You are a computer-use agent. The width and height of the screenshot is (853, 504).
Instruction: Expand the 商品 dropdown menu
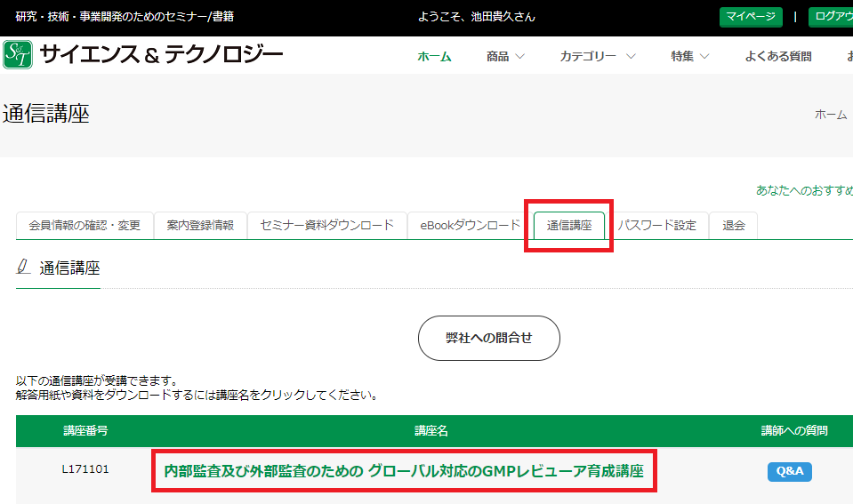505,57
